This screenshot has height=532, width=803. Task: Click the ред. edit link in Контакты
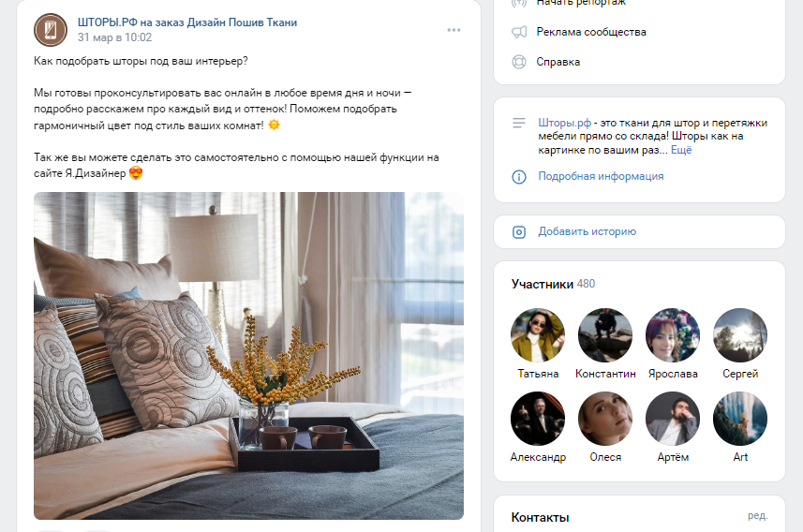pos(757,516)
